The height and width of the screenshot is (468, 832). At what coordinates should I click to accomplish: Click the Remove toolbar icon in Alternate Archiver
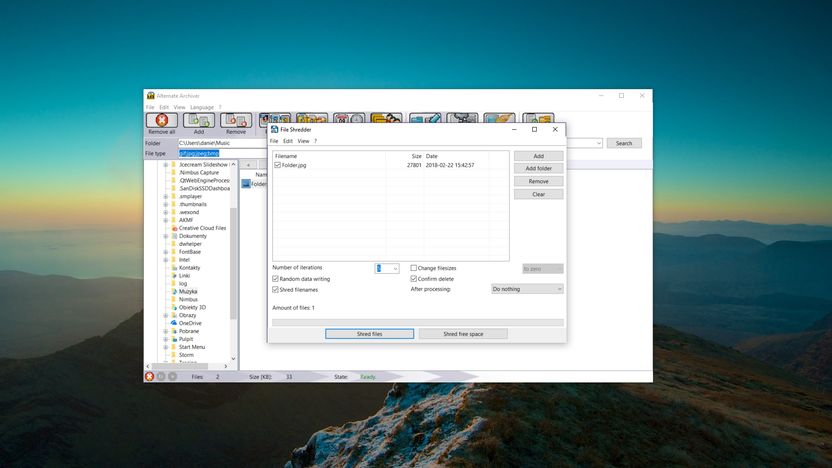(x=236, y=120)
